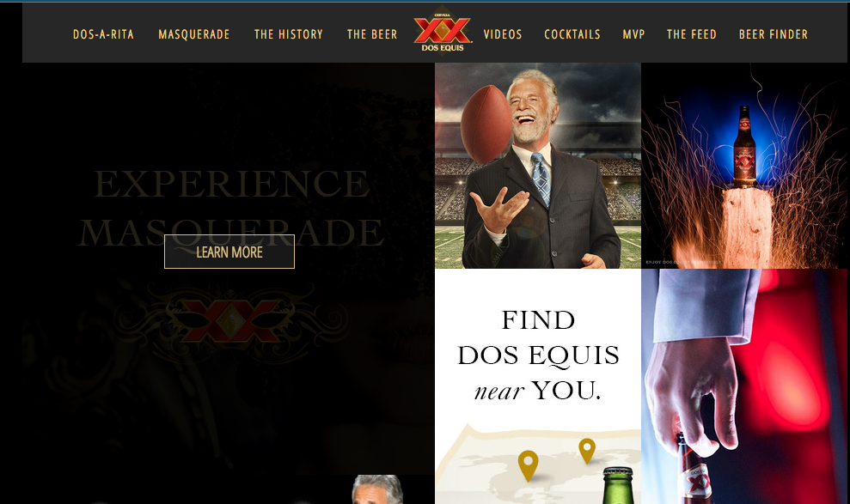Viewport: 850px width, 504px height.
Task: Open the beer bottle with sparks tile
Action: [744, 166]
